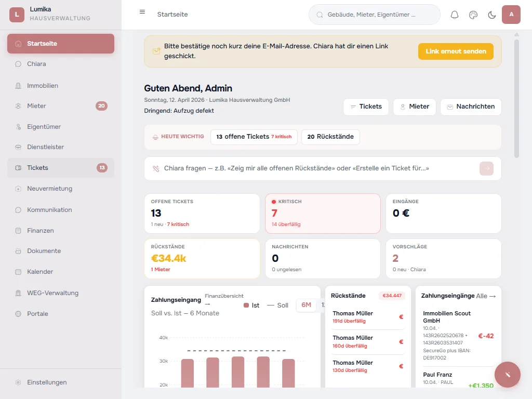Open notifications via the bell icon

pos(454,15)
